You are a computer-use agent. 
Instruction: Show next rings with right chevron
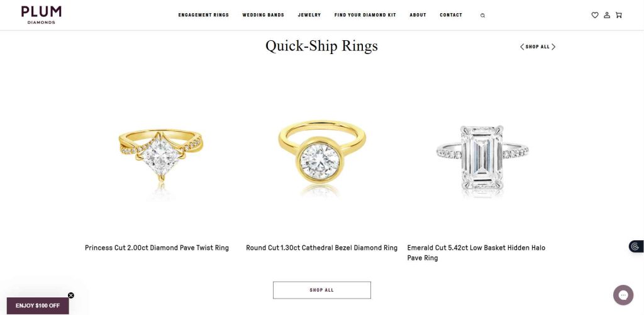(553, 47)
